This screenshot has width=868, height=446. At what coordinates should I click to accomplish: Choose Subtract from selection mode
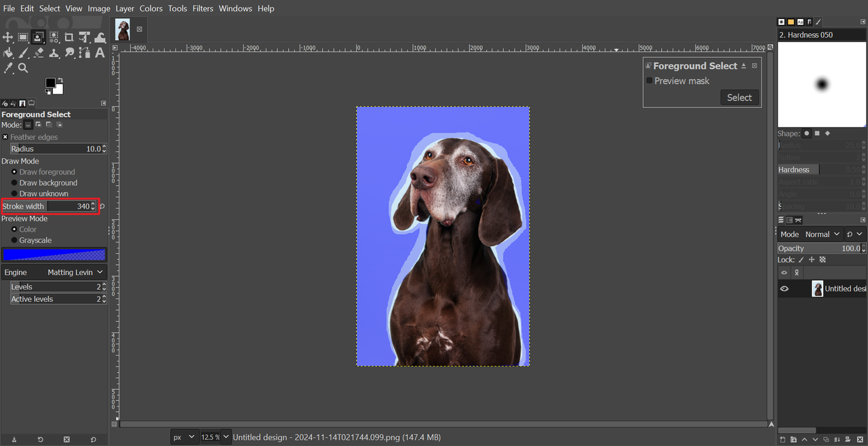click(49, 125)
